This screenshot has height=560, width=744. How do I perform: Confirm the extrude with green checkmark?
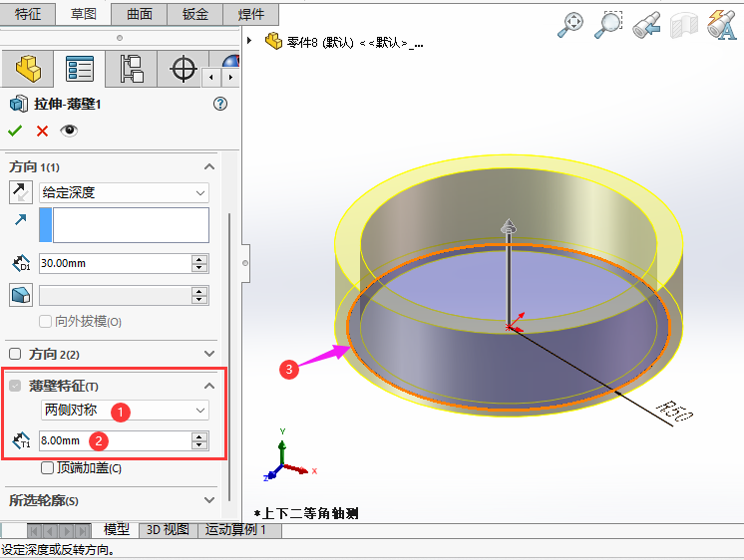tap(15, 131)
